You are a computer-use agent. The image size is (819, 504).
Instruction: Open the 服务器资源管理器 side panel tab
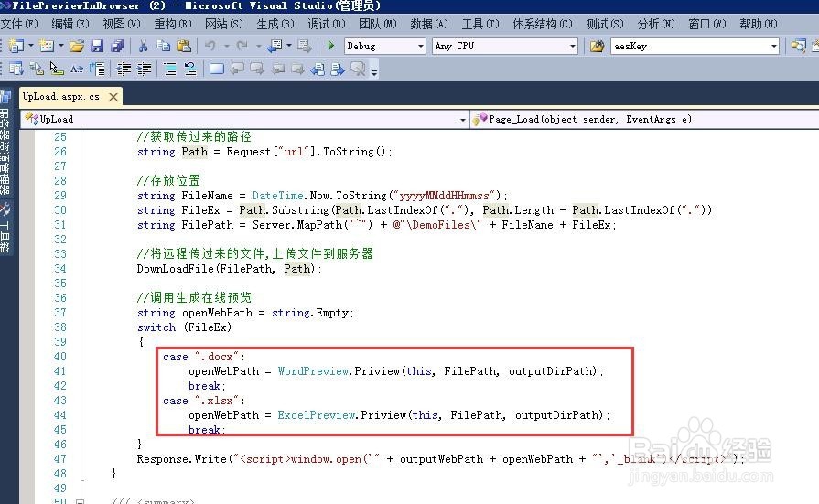tap(5, 143)
